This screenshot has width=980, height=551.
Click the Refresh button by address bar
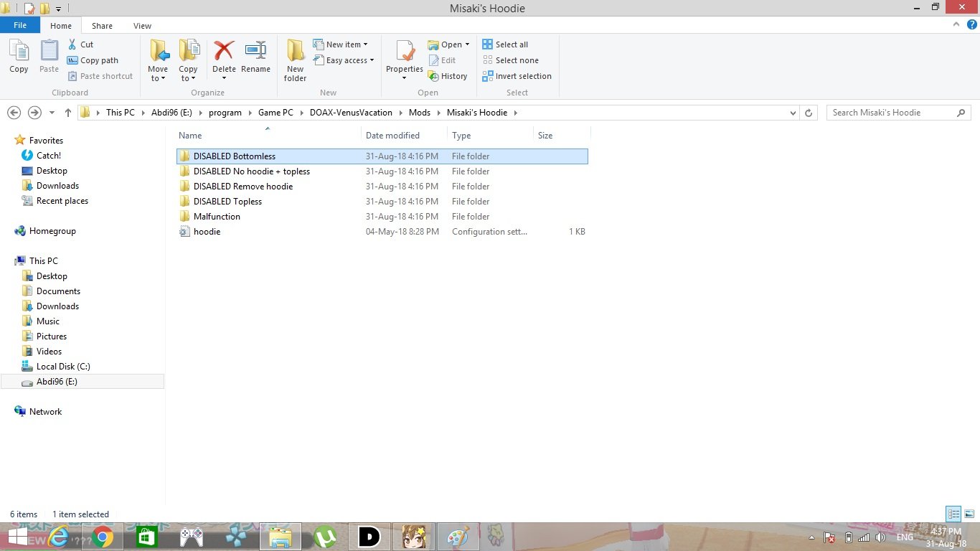point(809,113)
